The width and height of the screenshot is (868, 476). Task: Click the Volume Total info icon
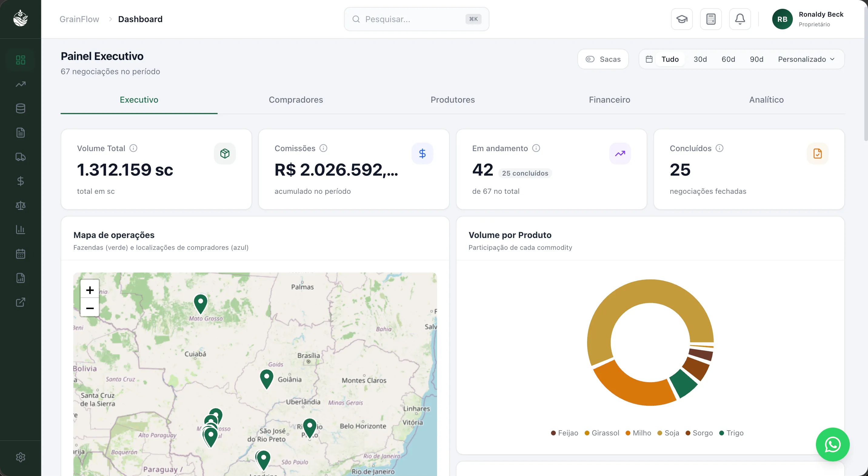tap(133, 148)
